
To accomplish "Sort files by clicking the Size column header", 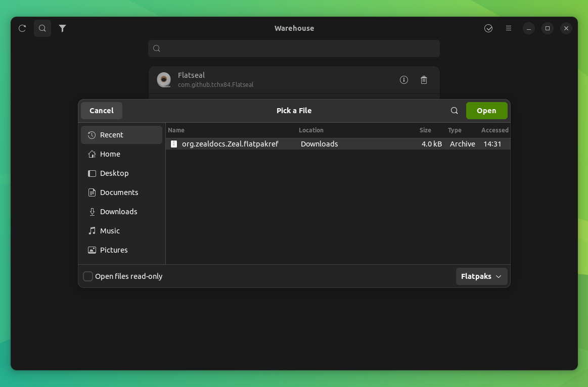I will [x=425, y=130].
